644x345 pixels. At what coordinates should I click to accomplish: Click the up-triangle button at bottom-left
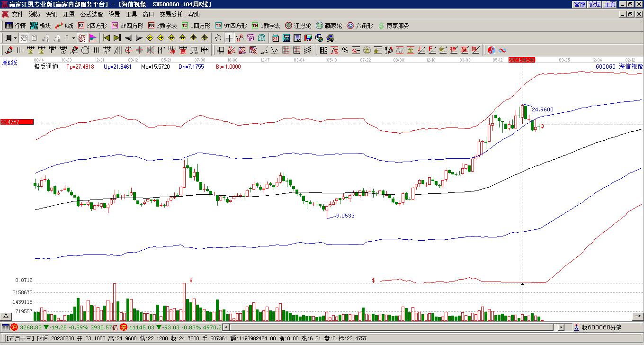point(6,316)
